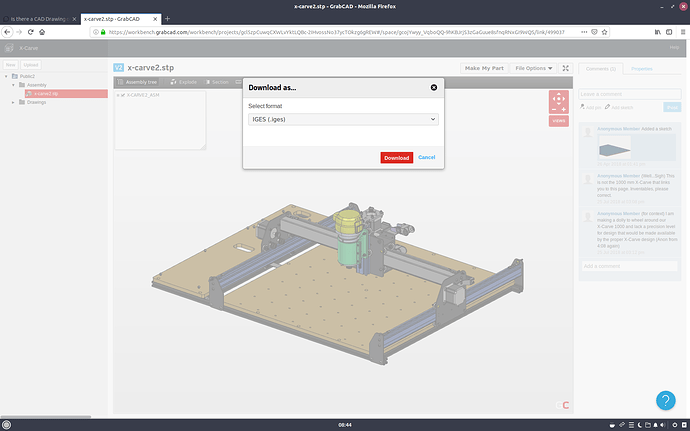The image size is (690, 431).
Task: Click the X-Carve project logo icon
Action: coord(9,48)
